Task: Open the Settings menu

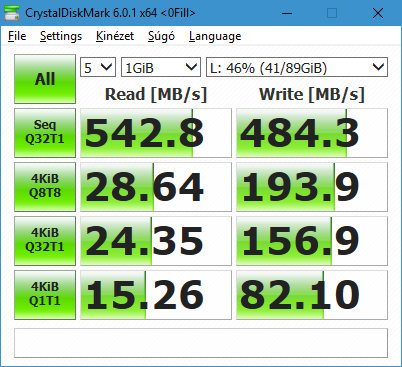Action: pyautogui.click(x=61, y=36)
